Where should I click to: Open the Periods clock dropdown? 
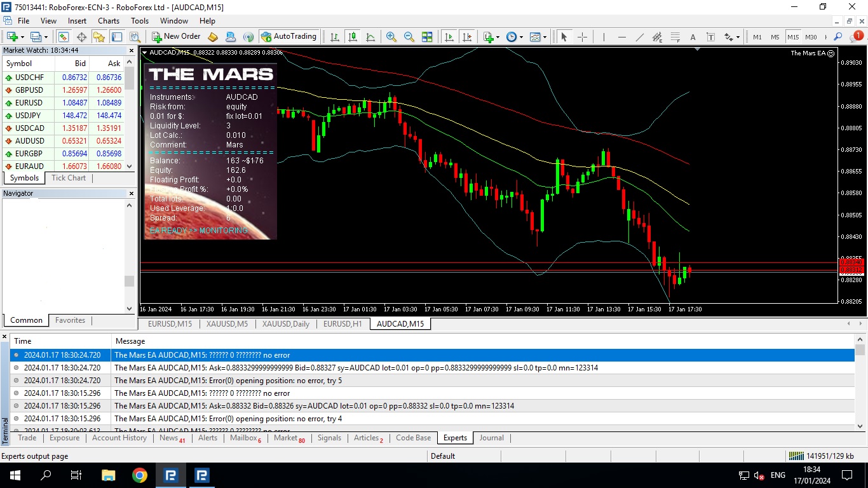pos(514,37)
